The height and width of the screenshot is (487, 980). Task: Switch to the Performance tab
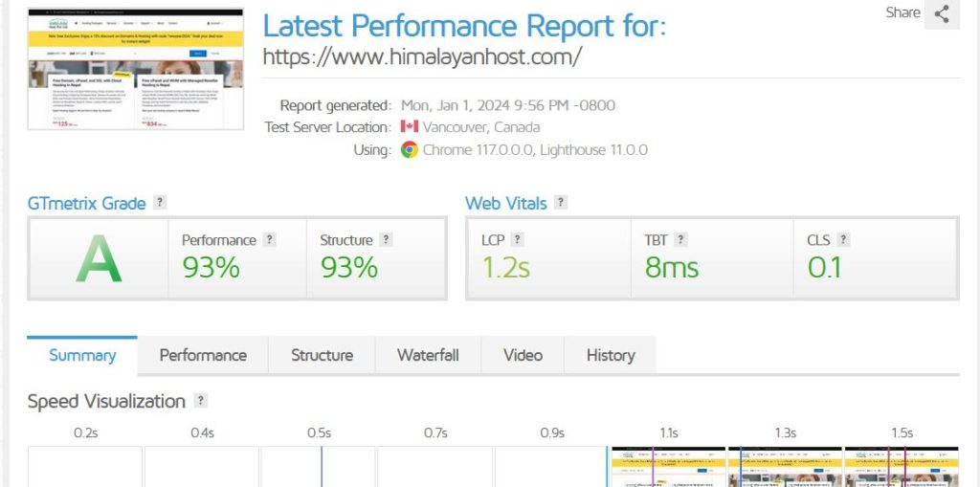coord(203,355)
